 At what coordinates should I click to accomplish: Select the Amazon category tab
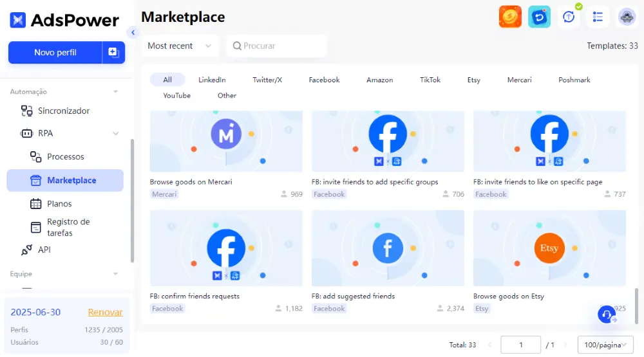click(x=379, y=80)
